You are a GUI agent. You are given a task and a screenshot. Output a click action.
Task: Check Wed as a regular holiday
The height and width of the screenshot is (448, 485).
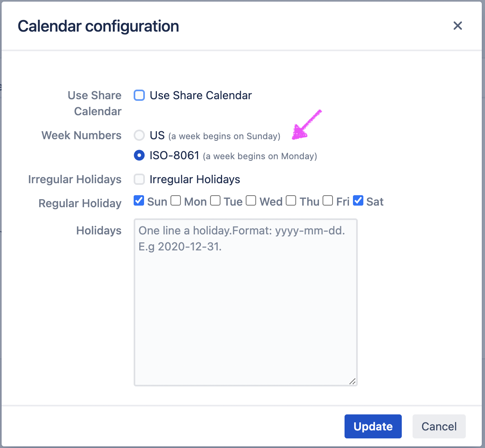click(251, 200)
